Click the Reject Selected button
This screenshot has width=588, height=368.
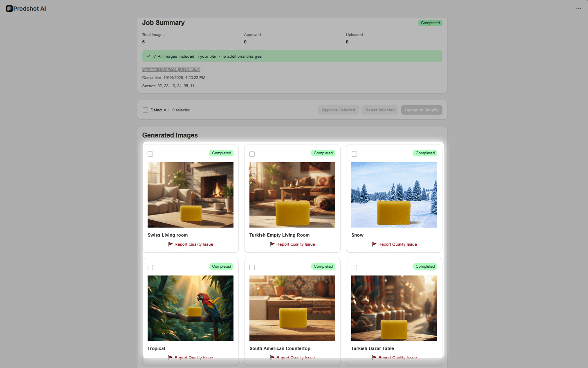coord(379,110)
